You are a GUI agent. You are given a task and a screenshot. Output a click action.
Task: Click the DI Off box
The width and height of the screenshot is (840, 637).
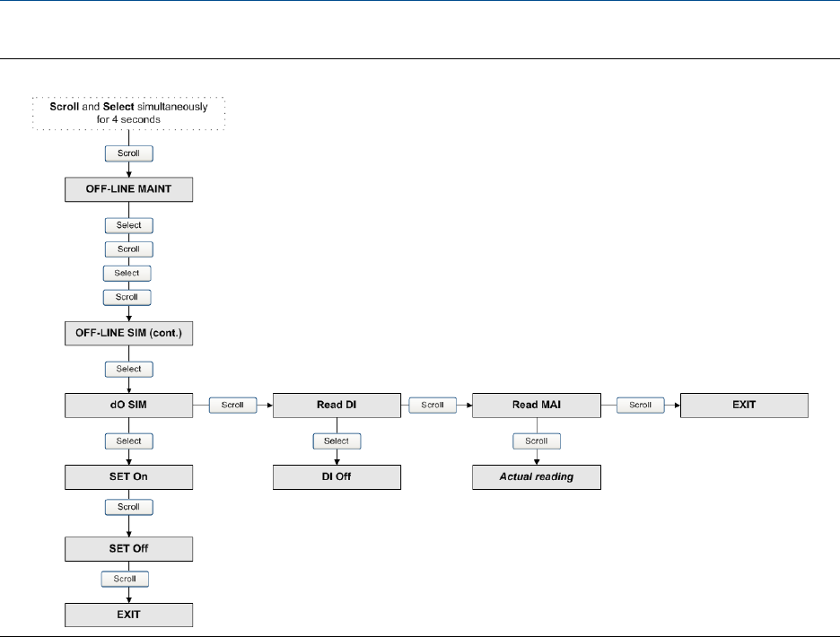[x=337, y=477]
